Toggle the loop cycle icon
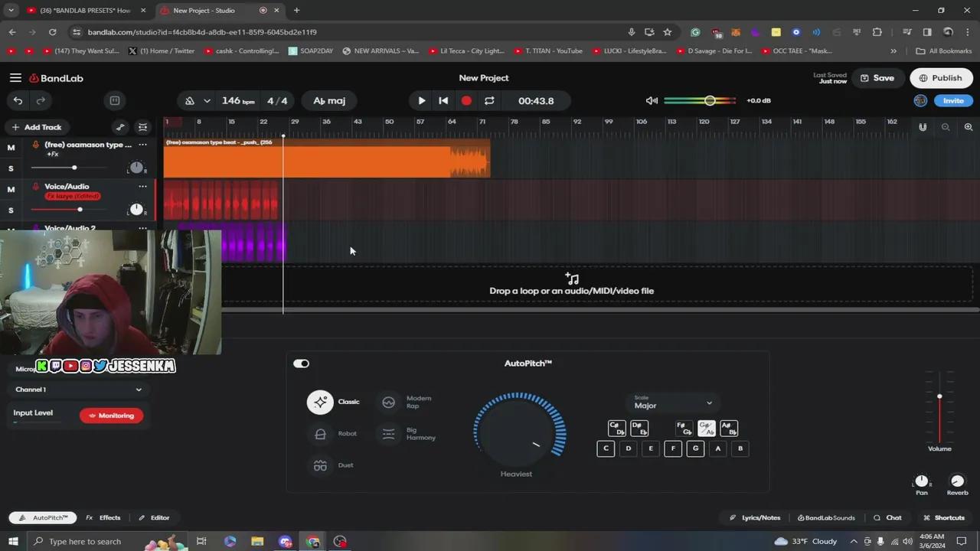Screen dimensions: 980x551 point(489,101)
